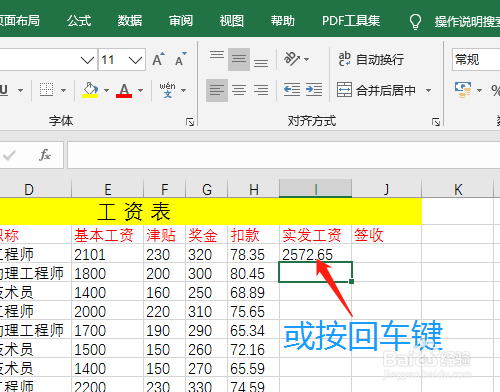The width and height of the screenshot is (500, 392).
Task: Click the borders icon
Action: point(47,90)
